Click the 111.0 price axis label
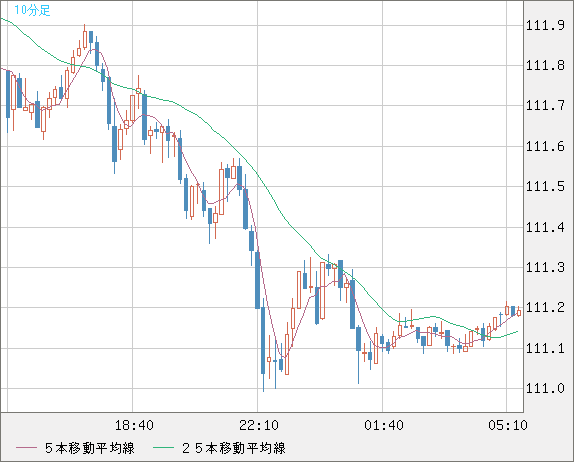 545,388
